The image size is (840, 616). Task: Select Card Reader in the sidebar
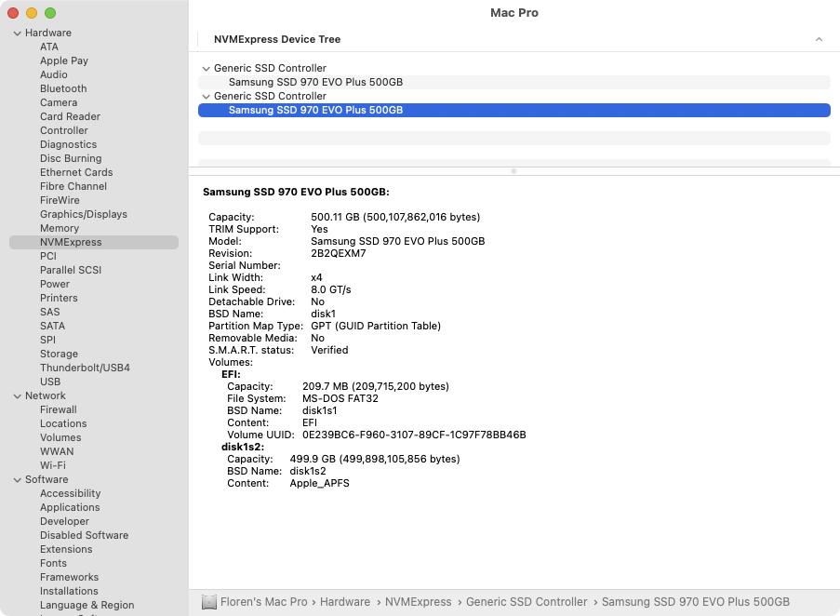coord(70,116)
